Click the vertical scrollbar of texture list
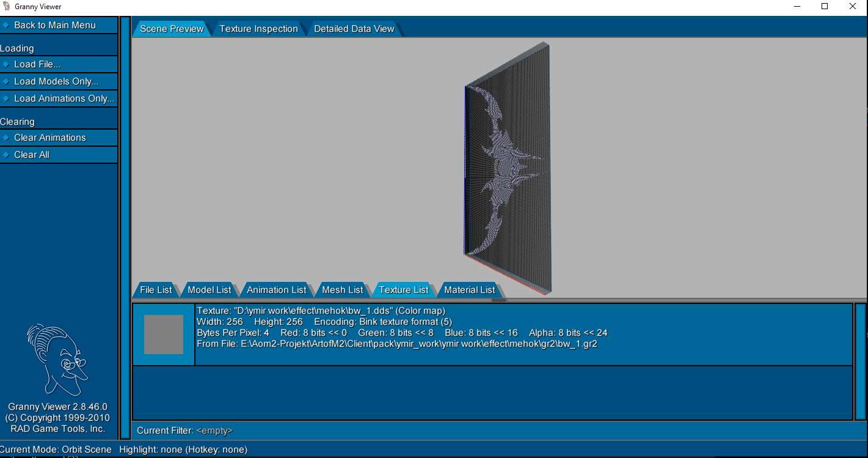868x458 pixels. [x=860, y=361]
